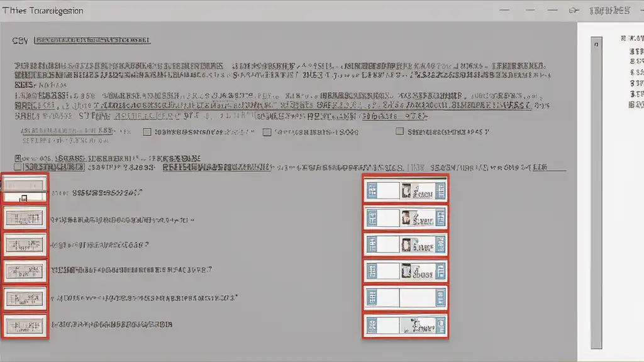Select the fifth thumbnail in the left column
This screenshot has height=362, width=644.
25,299
